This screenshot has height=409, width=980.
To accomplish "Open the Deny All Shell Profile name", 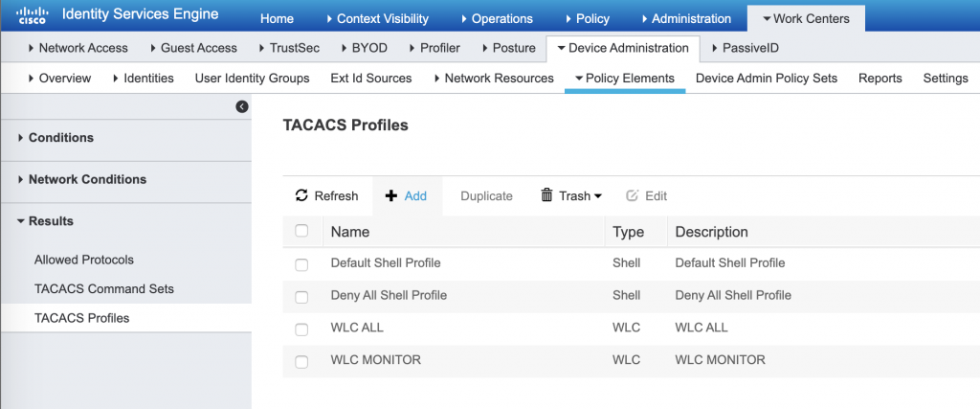I will point(389,295).
